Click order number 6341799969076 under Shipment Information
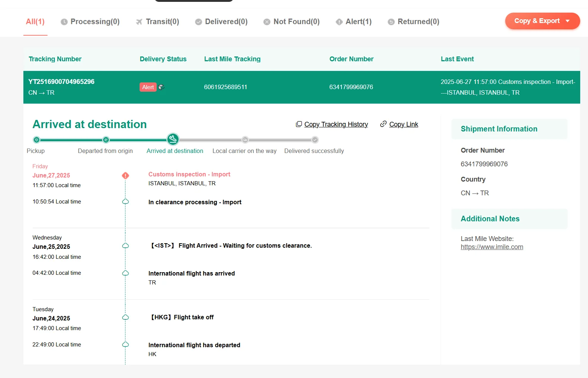 [484, 164]
